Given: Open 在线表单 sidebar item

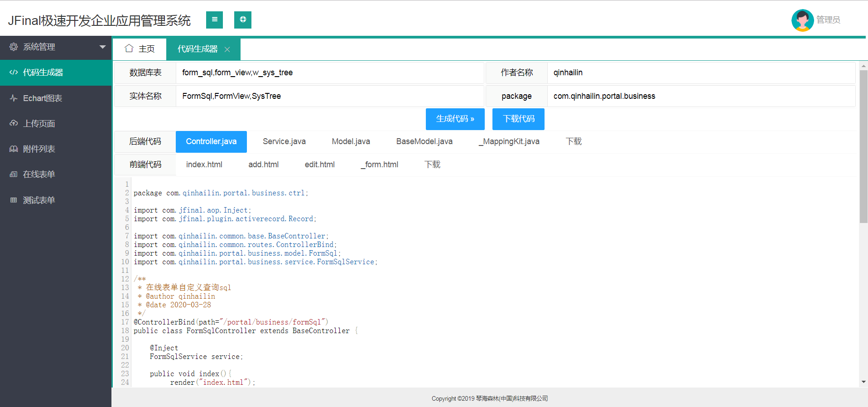Looking at the screenshot, I should click(x=56, y=174).
